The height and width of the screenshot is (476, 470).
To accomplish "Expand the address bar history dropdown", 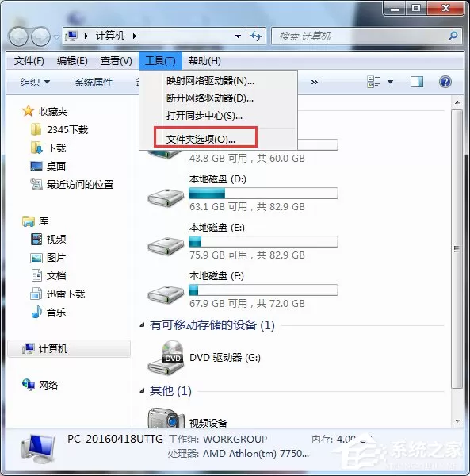I will click(x=238, y=36).
